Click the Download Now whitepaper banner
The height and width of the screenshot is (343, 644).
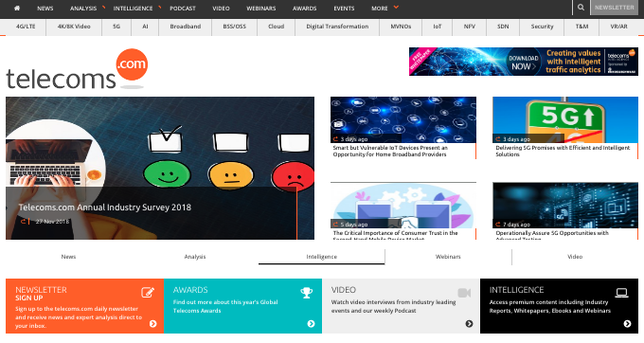(523, 62)
